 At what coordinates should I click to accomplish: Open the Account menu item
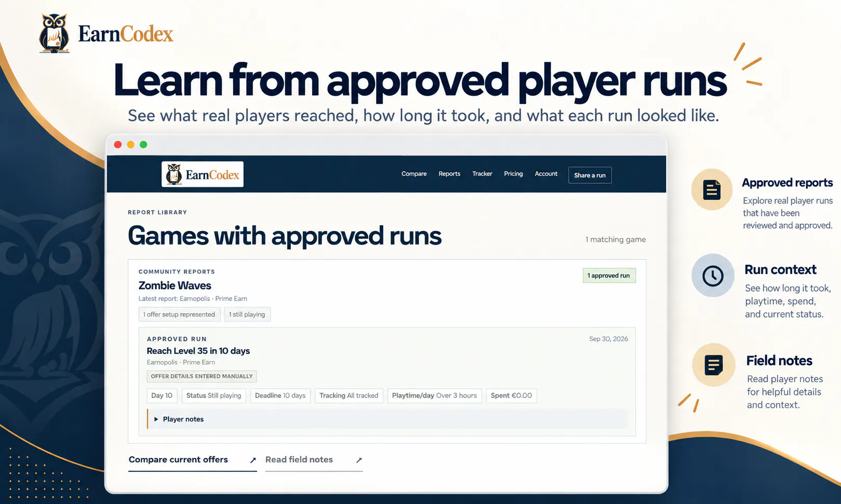tap(546, 174)
